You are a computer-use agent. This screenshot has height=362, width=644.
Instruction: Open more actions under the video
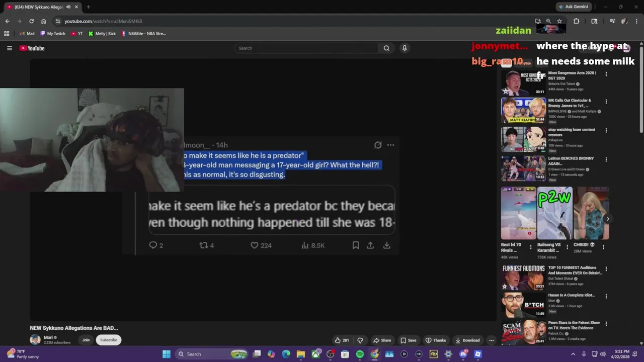pos(492,340)
